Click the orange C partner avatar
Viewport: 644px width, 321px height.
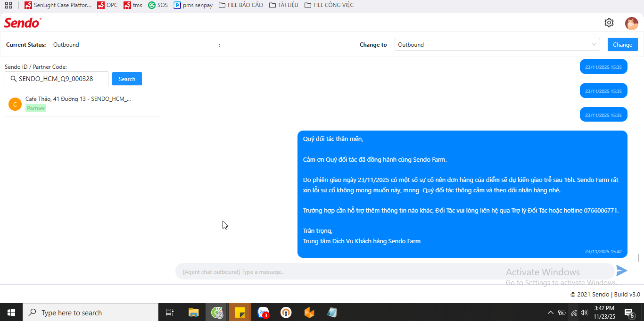coord(15,104)
